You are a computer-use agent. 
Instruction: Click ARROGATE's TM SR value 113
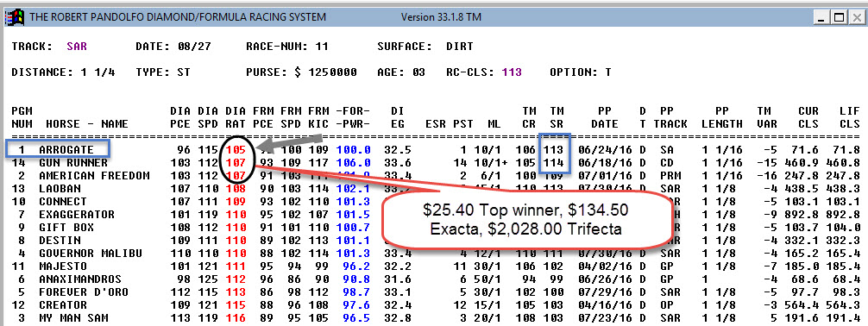click(554, 150)
